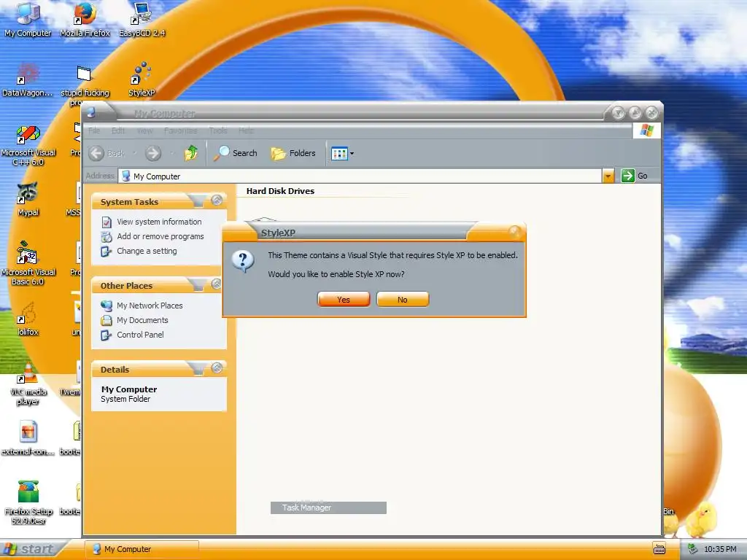Open My Network Places link

pos(150,306)
